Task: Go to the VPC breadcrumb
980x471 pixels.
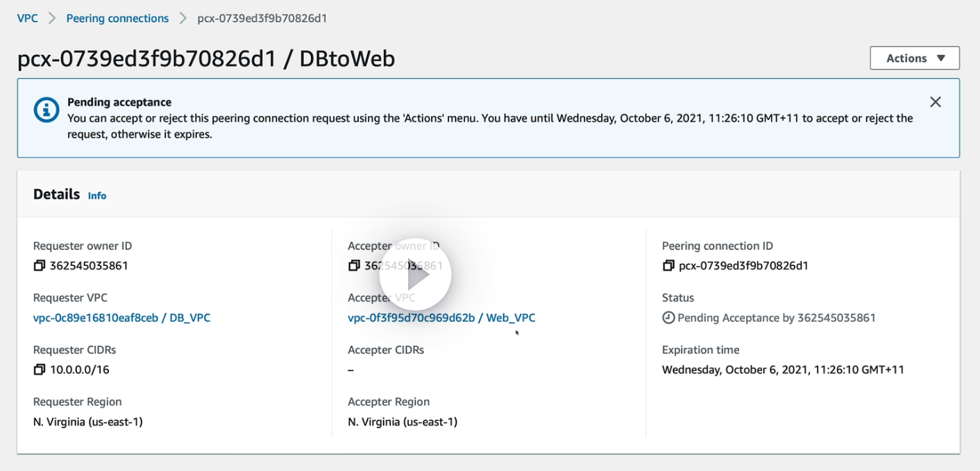Action: [x=28, y=18]
